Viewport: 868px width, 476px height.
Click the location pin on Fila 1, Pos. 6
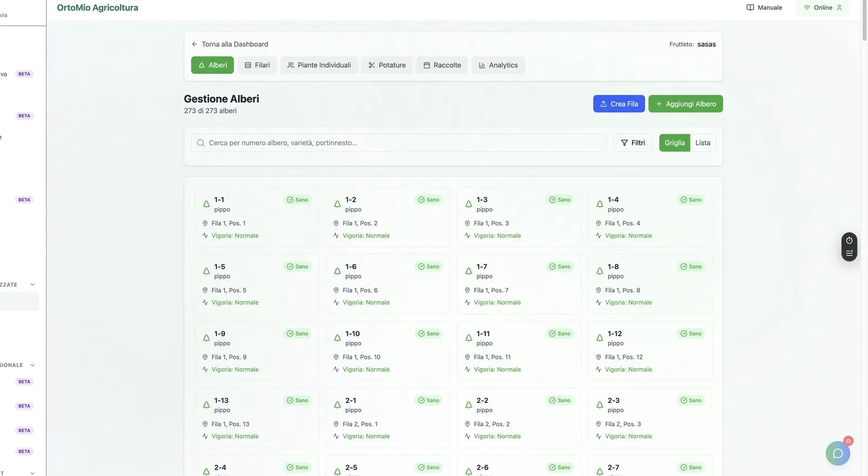point(336,291)
